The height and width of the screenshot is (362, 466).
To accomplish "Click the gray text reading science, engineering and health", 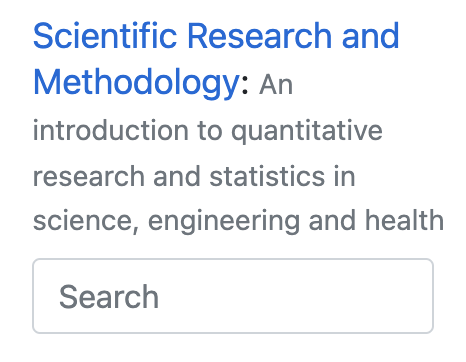I will 238,221.
